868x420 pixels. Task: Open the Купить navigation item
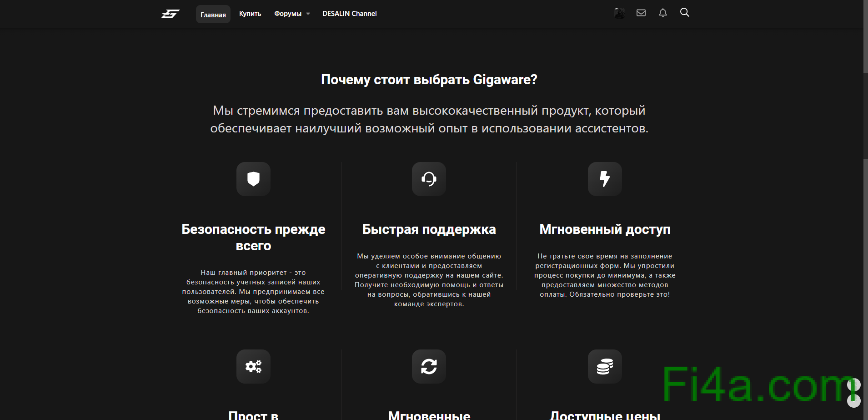click(250, 14)
